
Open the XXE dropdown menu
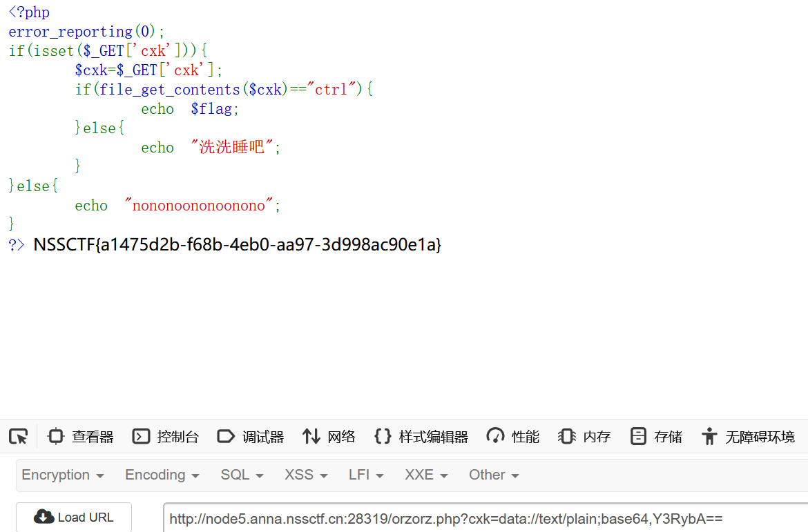coord(426,475)
